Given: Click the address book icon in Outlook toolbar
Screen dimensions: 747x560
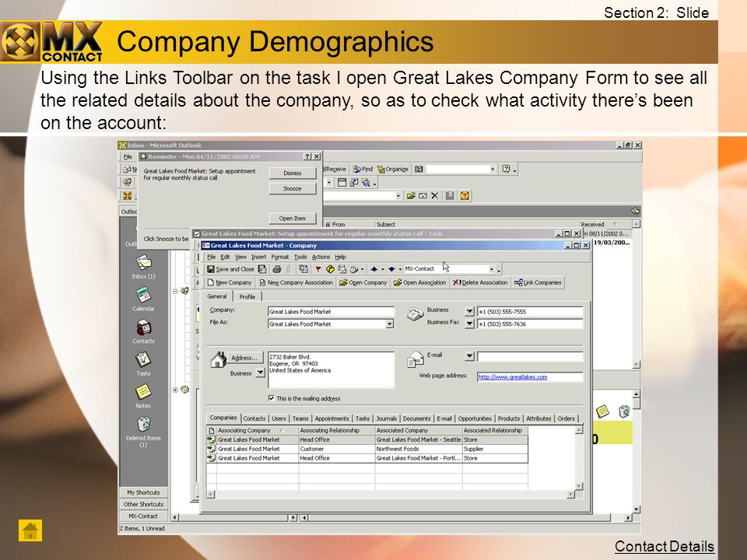Looking at the screenshot, I should pos(419,169).
